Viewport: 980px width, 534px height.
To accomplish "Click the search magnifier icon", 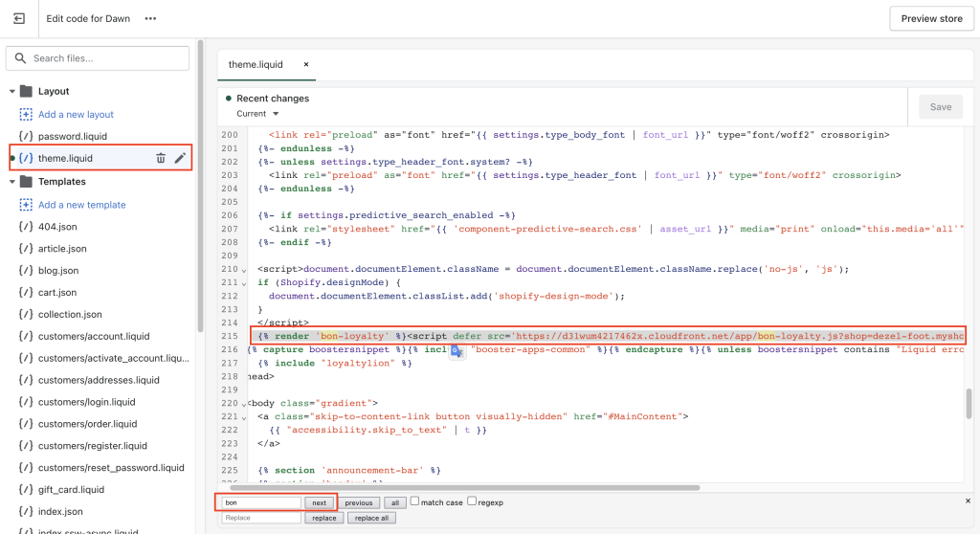I will point(21,58).
